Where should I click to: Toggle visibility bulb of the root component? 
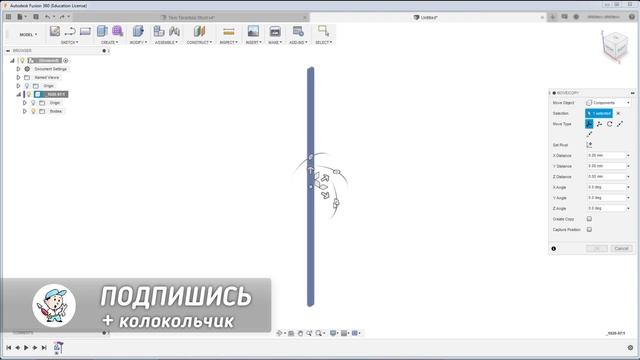pos(22,60)
